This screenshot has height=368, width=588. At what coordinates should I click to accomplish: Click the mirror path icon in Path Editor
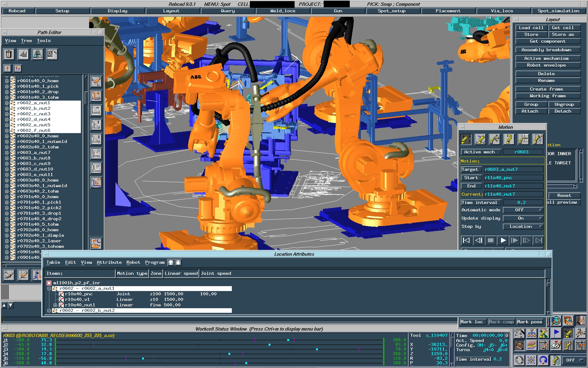click(38, 54)
